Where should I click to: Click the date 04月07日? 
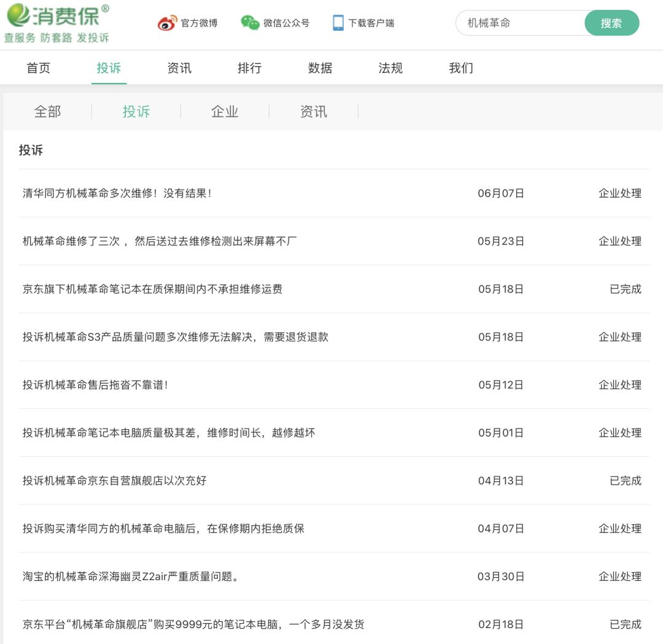[x=501, y=528]
